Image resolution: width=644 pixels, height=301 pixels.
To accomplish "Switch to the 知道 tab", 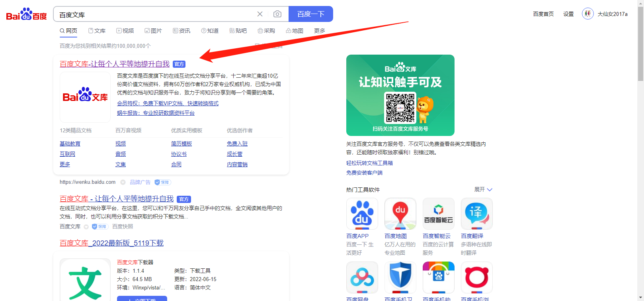I will point(210,31).
